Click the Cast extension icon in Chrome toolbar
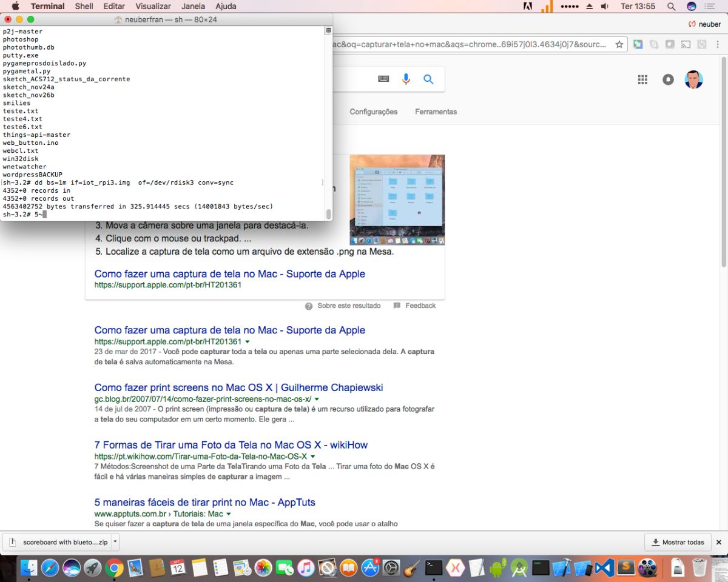Viewport: 728px width, 582px height. [x=686, y=44]
